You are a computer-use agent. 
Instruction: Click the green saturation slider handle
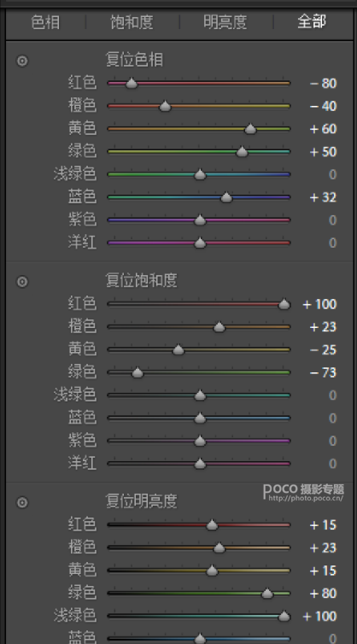click(138, 373)
